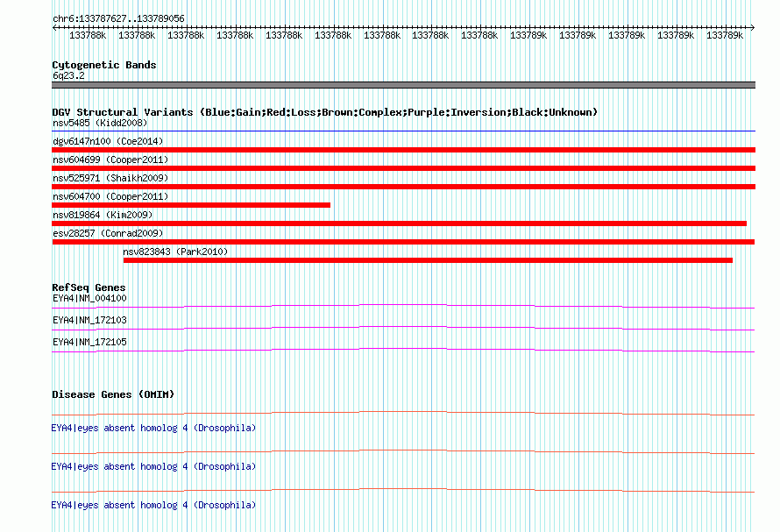Select the DGV Structural Variants track title
The image size is (780, 532).
(325, 112)
